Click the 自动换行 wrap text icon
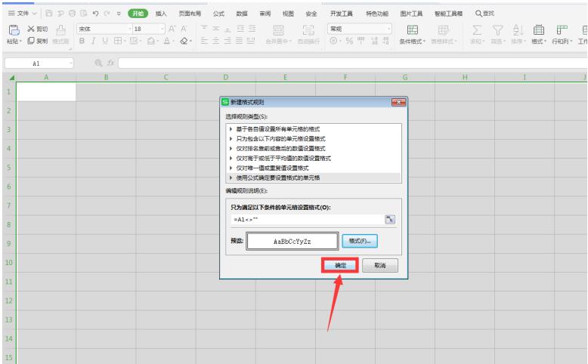 click(x=308, y=30)
